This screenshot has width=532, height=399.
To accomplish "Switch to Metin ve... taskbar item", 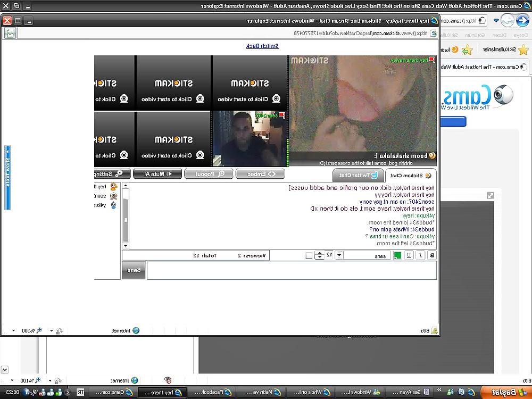I will [x=262, y=393].
